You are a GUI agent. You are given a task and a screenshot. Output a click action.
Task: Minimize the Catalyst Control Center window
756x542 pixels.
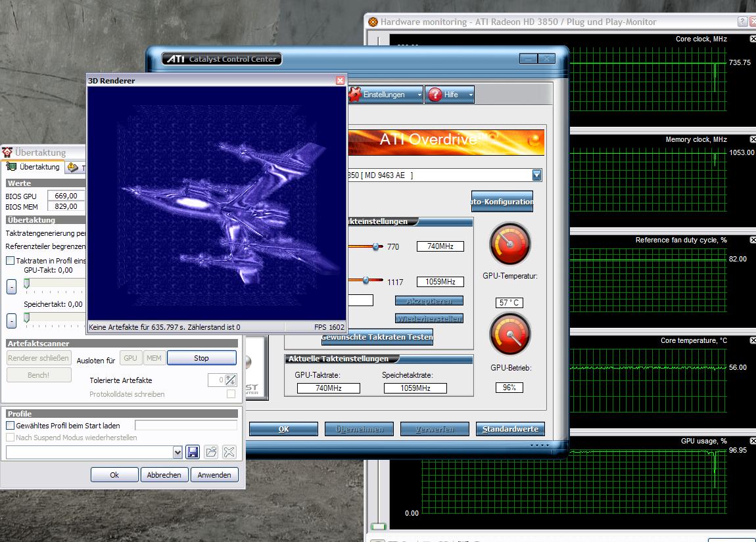point(529,58)
